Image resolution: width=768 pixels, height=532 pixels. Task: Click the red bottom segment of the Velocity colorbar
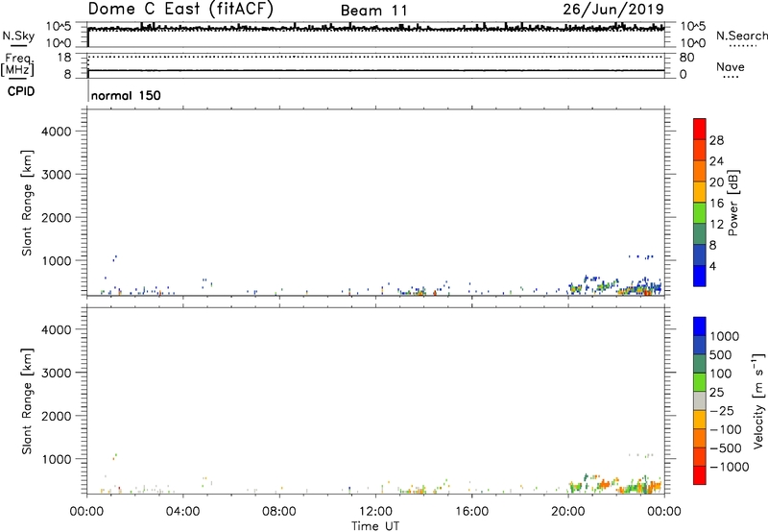(x=700, y=475)
